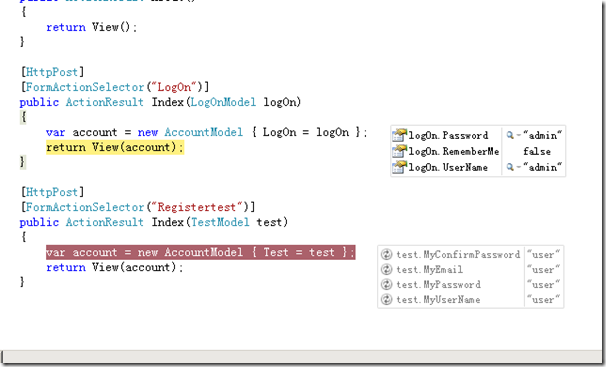Click the property icon beside logOn.Password
606x367 pixels.
click(x=399, y=135)
